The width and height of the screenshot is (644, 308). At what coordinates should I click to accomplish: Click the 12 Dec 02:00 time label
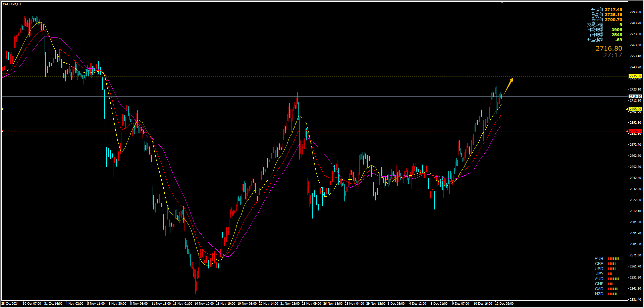click(x=504, y=304)
